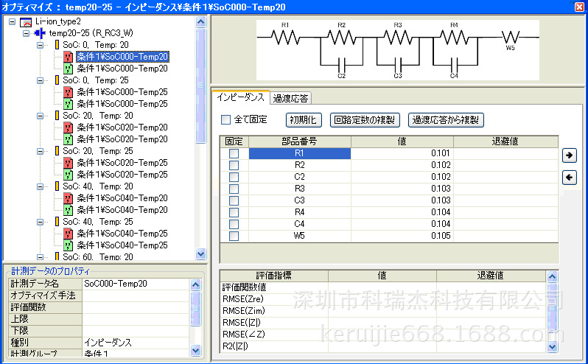Click the 過渡応答から複製 button

tap(446, 120)
